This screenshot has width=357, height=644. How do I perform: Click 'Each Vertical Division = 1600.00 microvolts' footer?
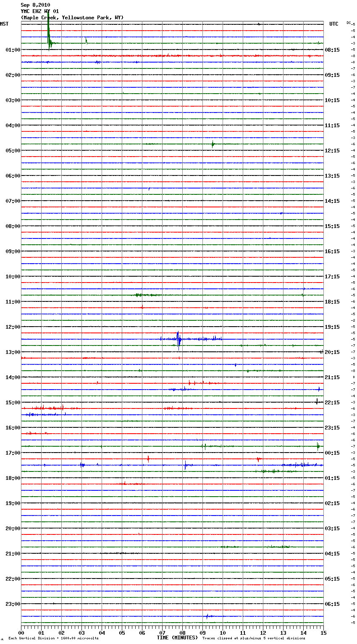[53, 639]
